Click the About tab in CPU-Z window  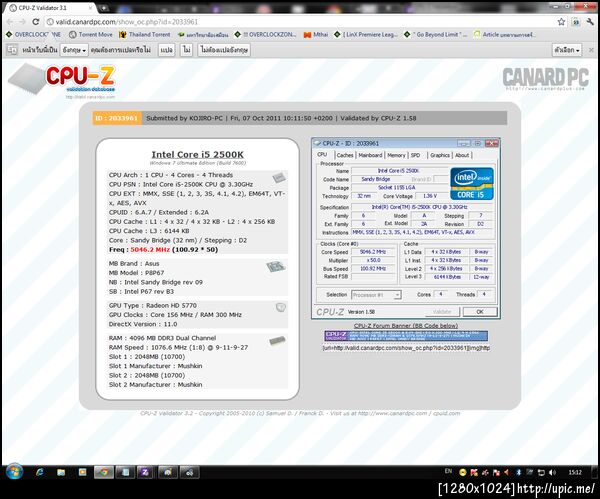[x=462, y=155]
